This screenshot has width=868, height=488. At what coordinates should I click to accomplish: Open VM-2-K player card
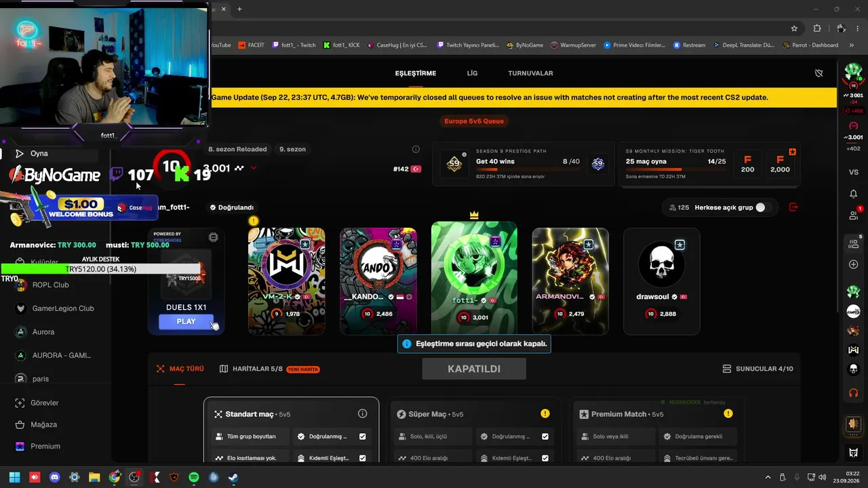click(x=286, y=281)
